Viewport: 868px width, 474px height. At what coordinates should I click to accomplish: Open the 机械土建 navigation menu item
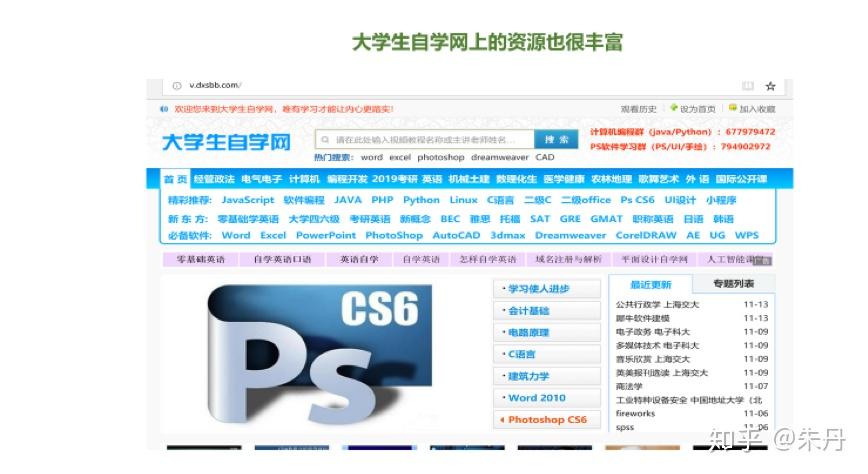coord(469,179)
